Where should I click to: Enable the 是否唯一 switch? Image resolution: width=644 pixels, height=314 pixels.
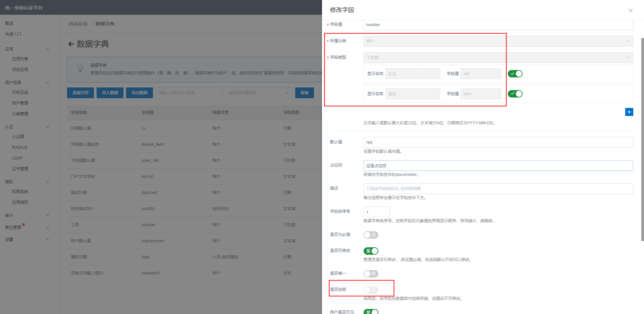pos(371,274)
